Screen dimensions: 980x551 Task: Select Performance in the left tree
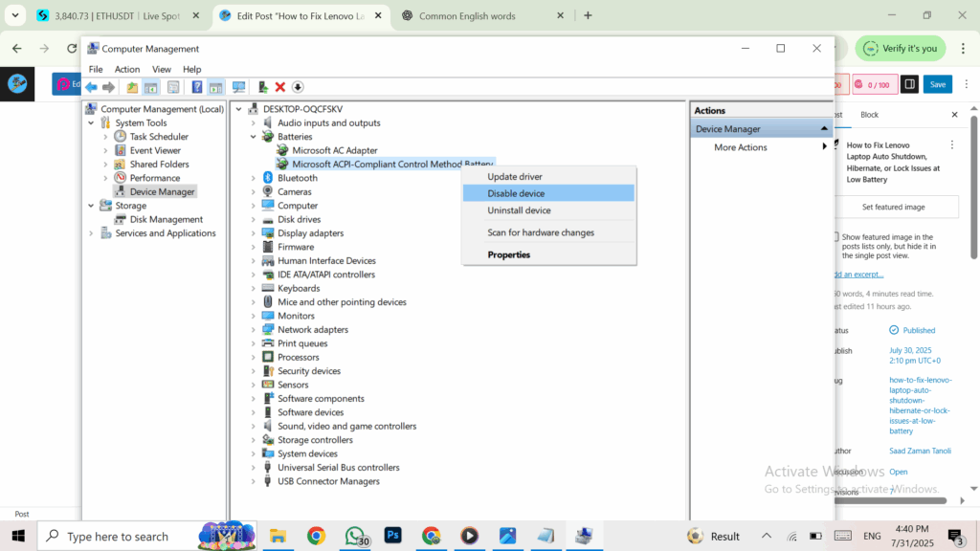click(x=154, y=178)
